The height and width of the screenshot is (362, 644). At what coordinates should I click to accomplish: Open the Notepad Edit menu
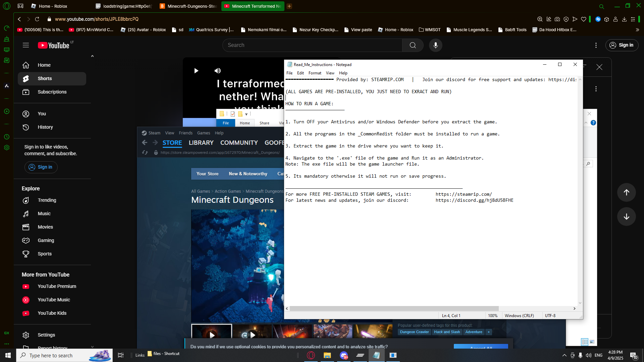(x=301, y=73)
